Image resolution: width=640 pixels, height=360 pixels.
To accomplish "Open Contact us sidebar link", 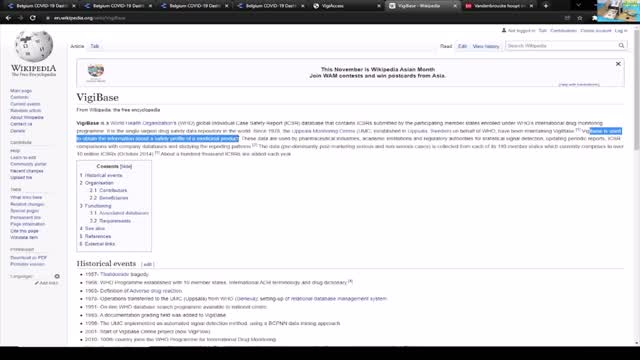I will point(21,124).
